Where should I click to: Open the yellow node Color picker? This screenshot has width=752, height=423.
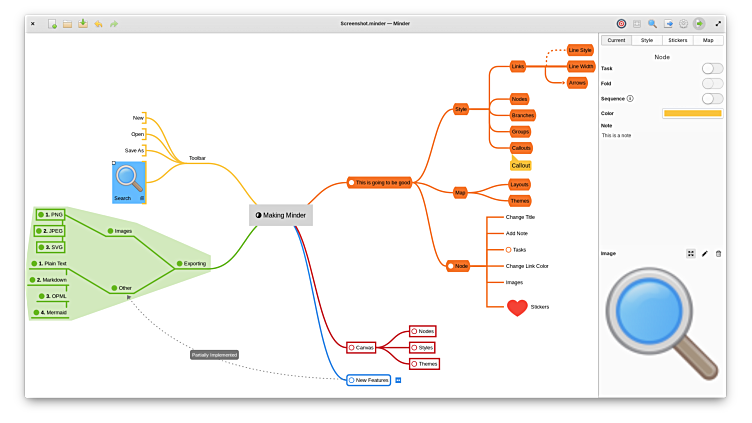point(692,113)
